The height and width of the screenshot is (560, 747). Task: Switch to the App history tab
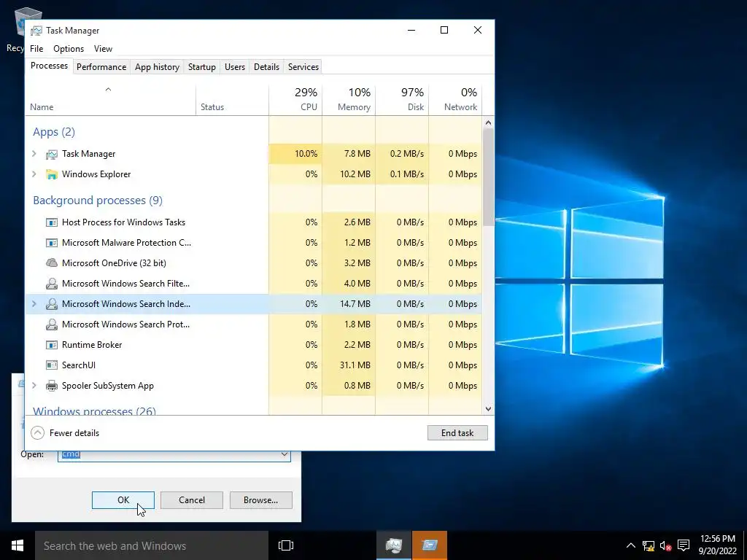pyautogui.click(x=158, y=67)
